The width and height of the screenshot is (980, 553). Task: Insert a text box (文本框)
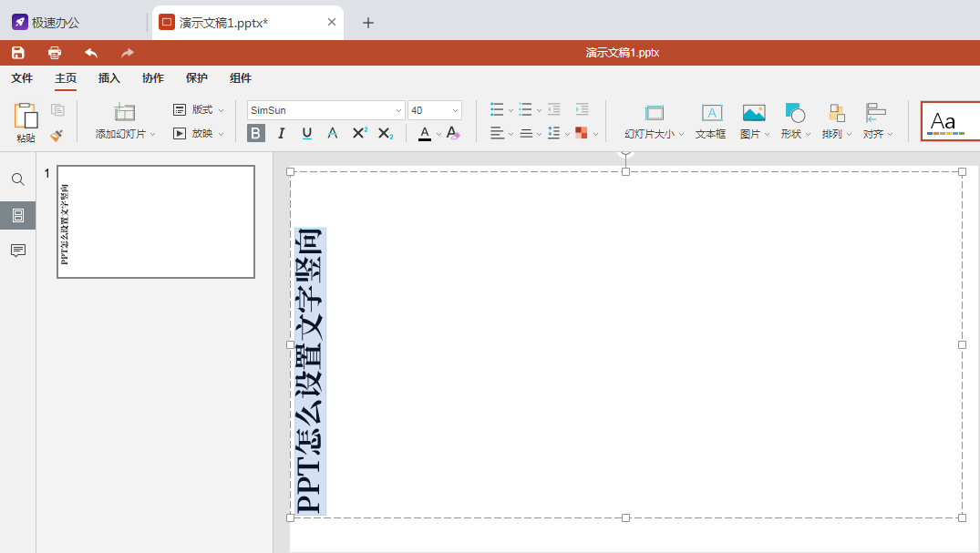coord(711,120)
